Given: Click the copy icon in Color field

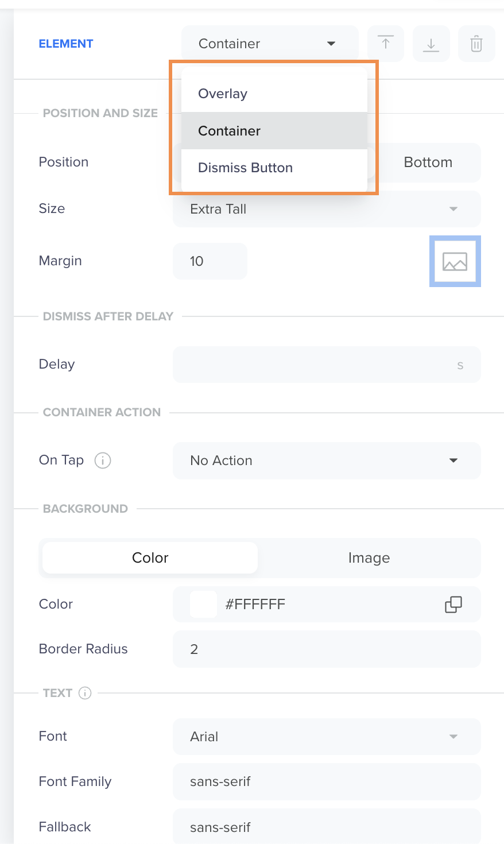Looking at the screenshot, I should point(453,604).
